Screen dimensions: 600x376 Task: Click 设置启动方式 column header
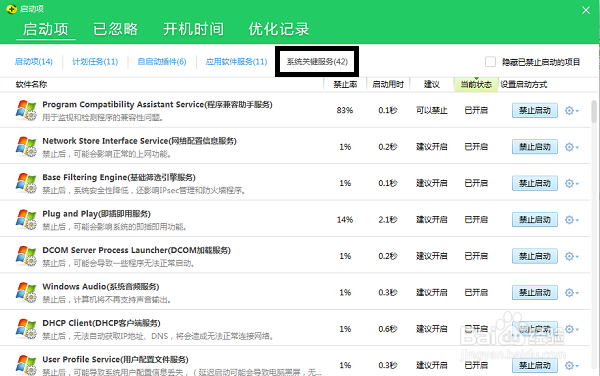tap(524, 85)
